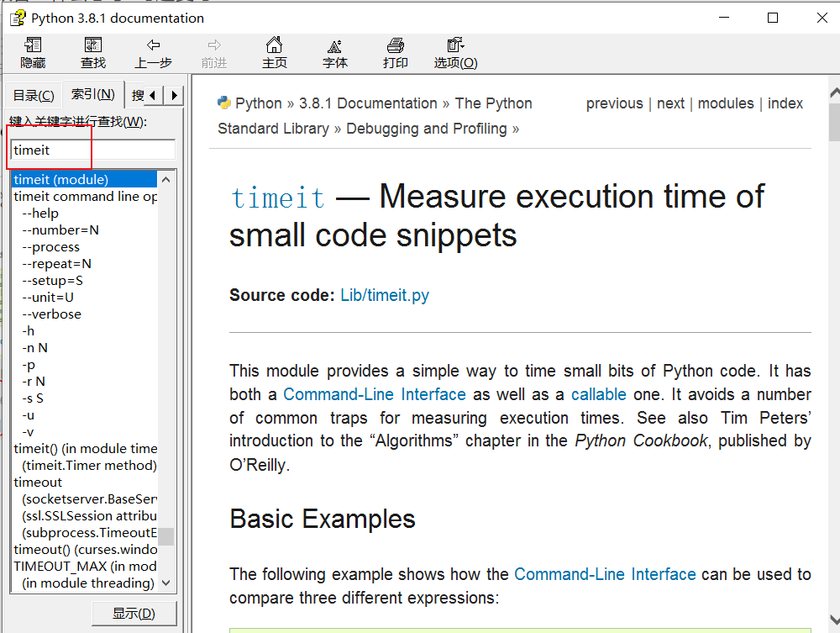Click the index list scrollbar thumb
The height and width of the screenshot is (633, 840).
pyautogui.click(x=166, y=536)
